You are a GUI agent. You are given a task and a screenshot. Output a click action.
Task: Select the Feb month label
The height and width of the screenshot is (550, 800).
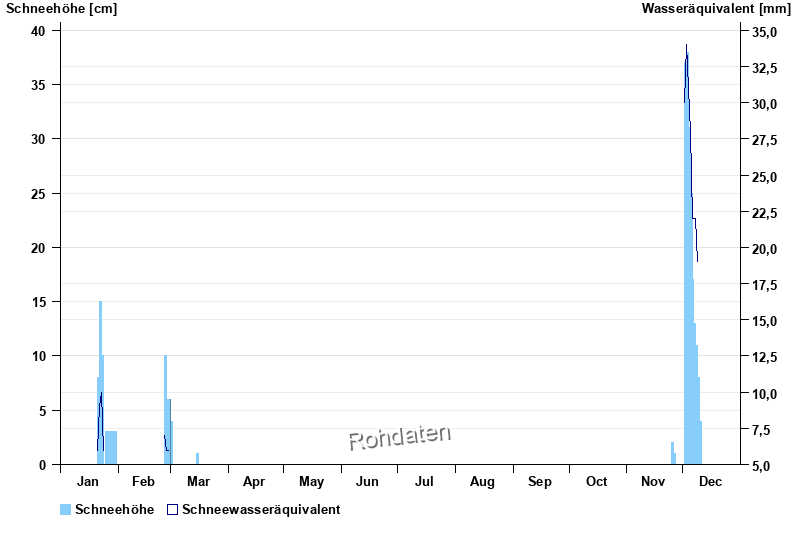pos(145,482)
